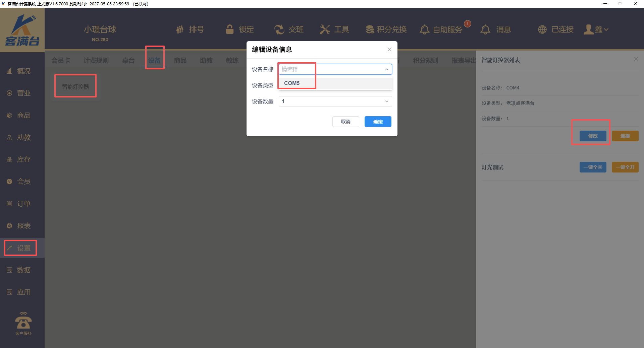Click the connected (已连接) globe icon

coord(542,29)
